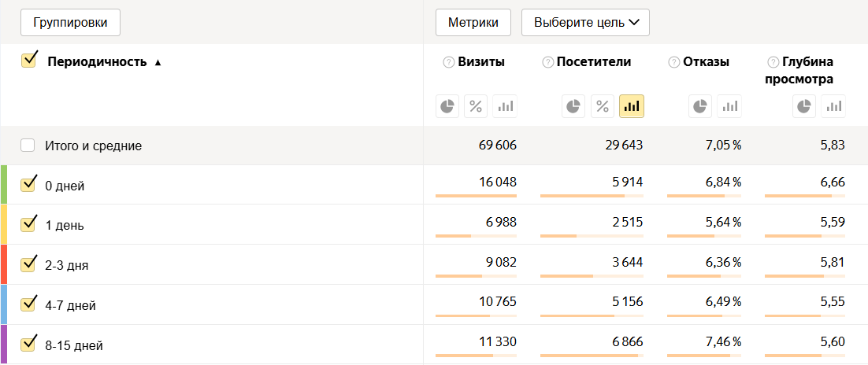Image resolution: width=868 pixels, height=365 pixels.
Task: Sort table by Отказы column header
Action: click(706, 62)
